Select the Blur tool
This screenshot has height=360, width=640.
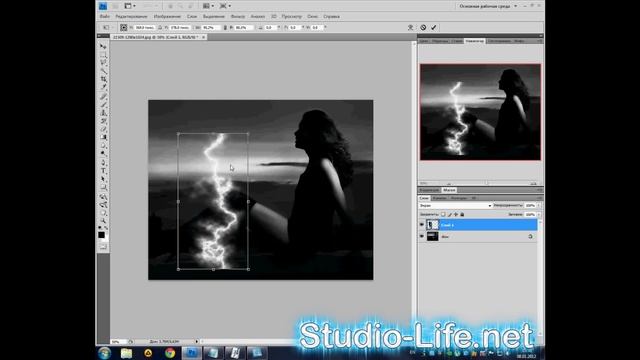point(103,146)
